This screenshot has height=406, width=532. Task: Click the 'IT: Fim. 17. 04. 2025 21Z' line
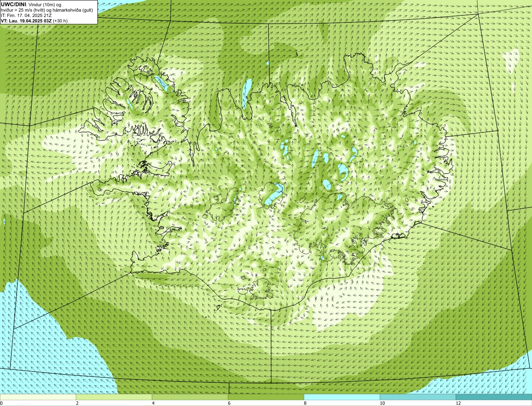point(26,15)
